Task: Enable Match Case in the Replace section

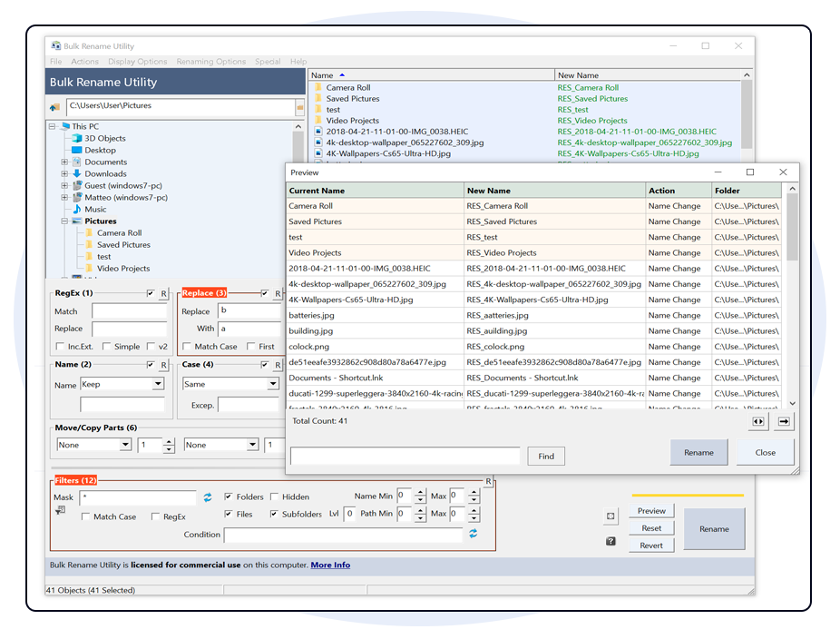Action: tap(187, 347)
